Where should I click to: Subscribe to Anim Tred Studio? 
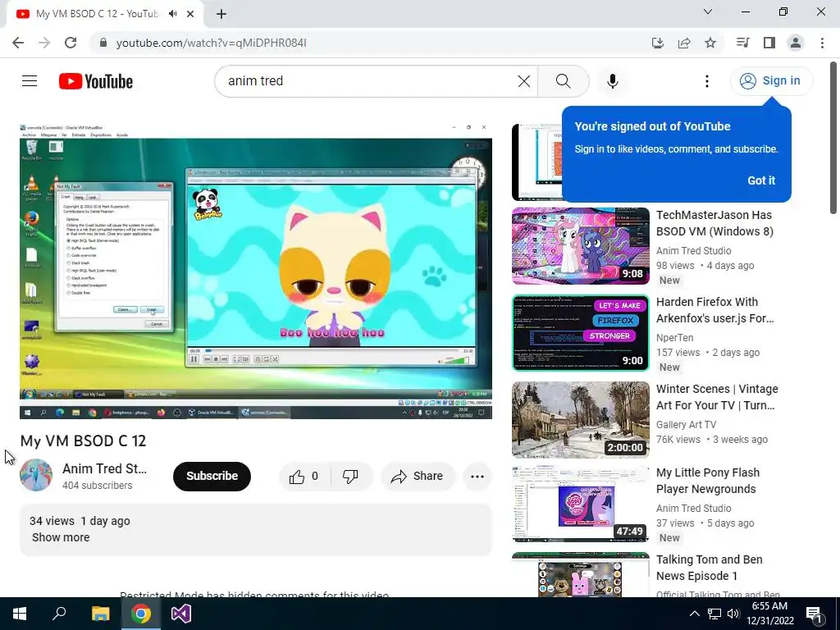[x=212, y=477]
